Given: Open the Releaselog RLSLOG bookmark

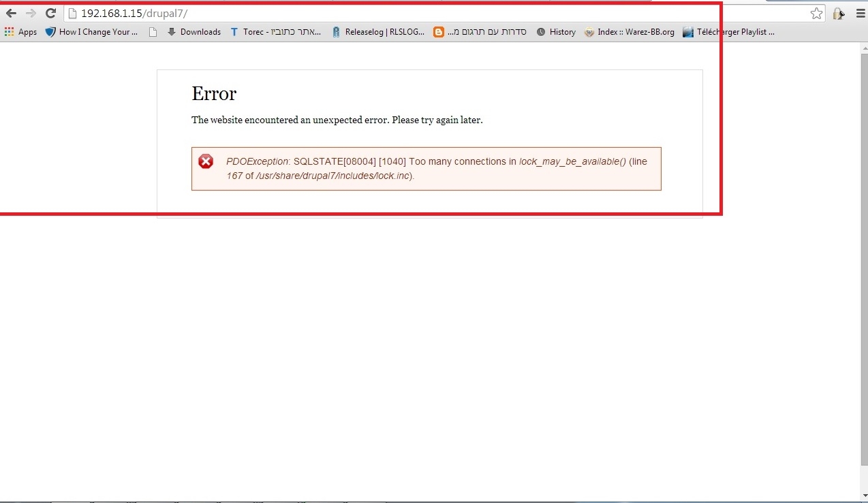Looking at the screenshot, I should 378,32.
